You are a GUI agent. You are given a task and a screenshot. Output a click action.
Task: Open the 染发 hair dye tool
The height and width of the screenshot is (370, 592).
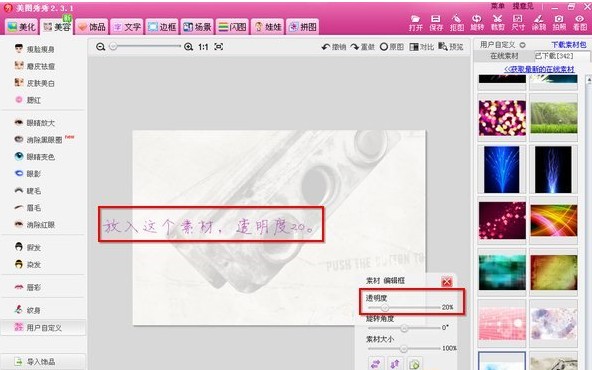click(x=28, y=264)
